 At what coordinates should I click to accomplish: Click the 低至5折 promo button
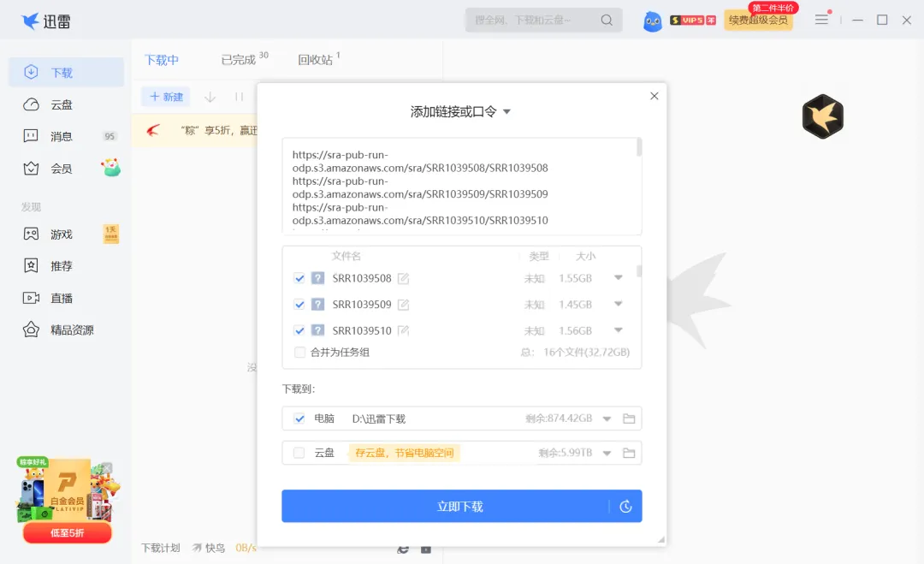tap(68, 533)
